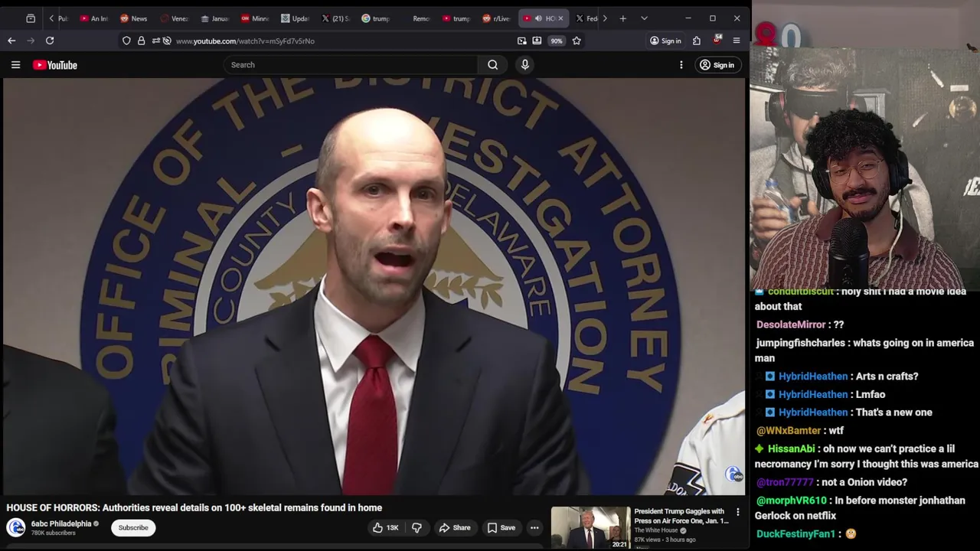The height and width of the screenshot is (551, 980).
Task: Subscribe to 6abc Philadelphia
Action: [x=133, y=527]
